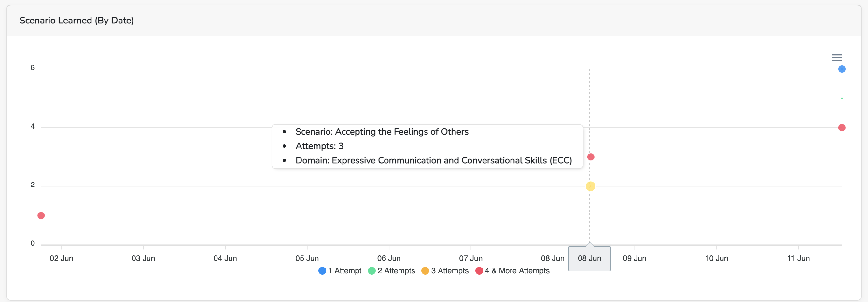Viewport: 868px width, 302px height.
Task: Click the 11 Jun x-axis label
Action: [798, 258]
